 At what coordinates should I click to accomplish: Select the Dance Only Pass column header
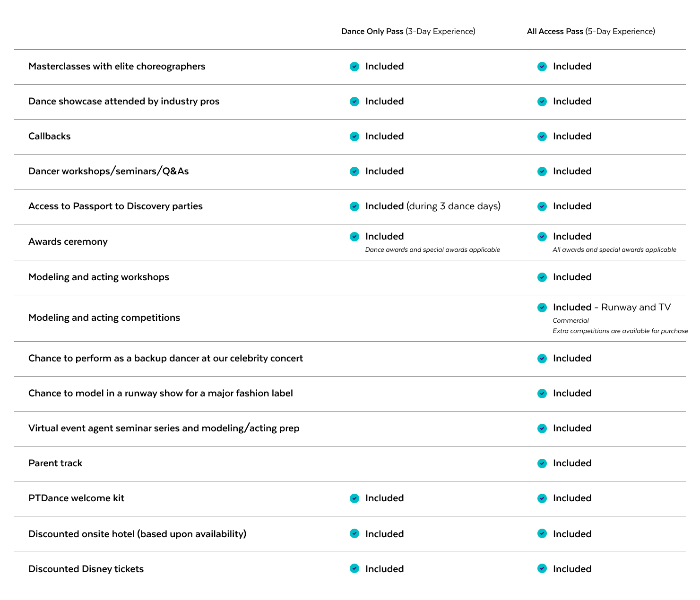pyautogui.click(x=408, y=31)
